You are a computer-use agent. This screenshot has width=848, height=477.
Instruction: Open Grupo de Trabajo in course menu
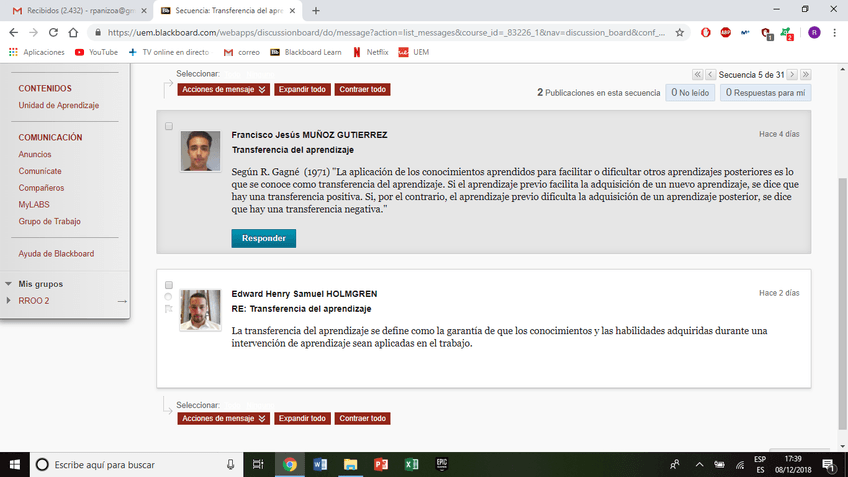49,221
